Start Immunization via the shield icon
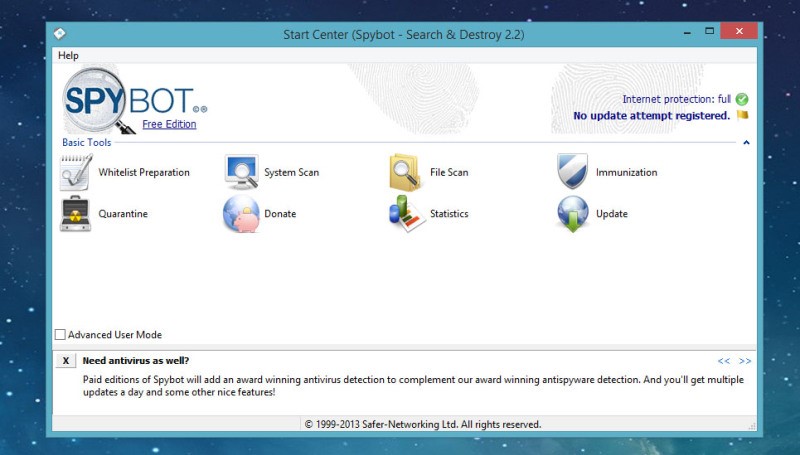 (x=573, y=172)
